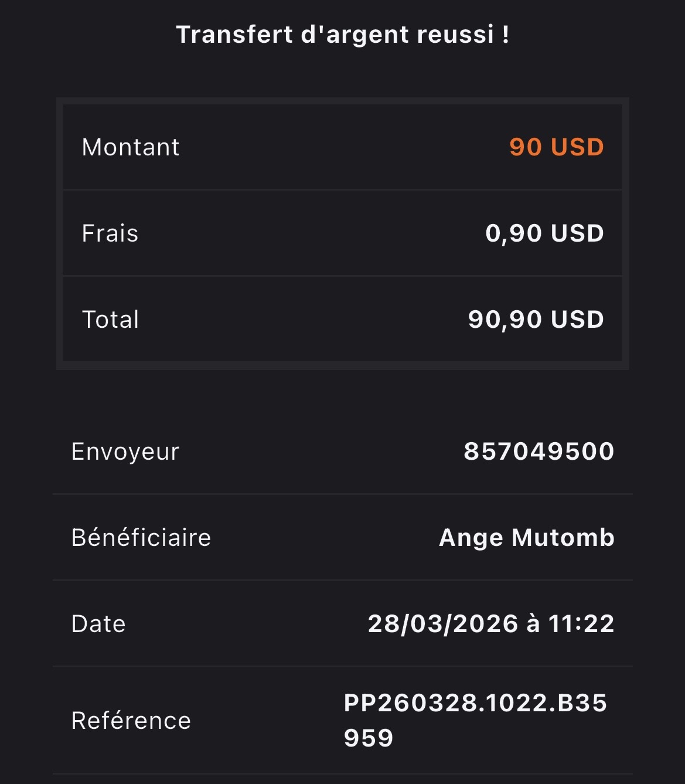Select the Frais label
This screenshot has height=784, width=685.
110,233
